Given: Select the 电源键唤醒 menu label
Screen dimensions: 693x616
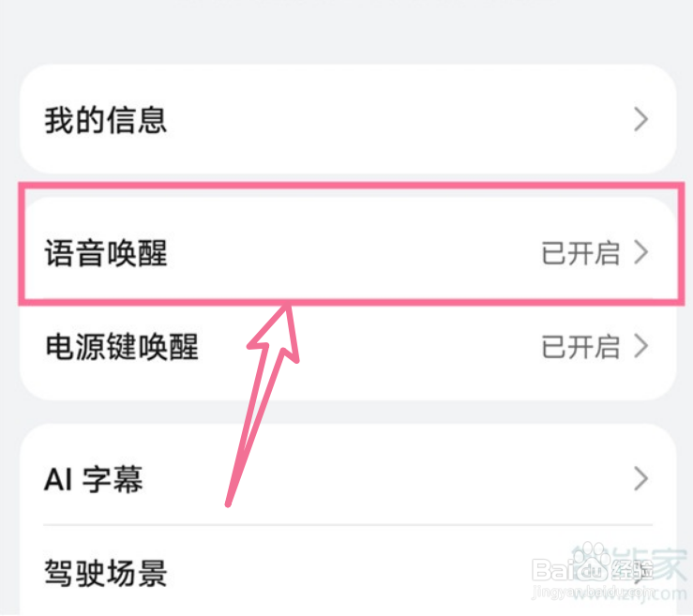Looking at the screenshot, I should [x=122, y=347].
